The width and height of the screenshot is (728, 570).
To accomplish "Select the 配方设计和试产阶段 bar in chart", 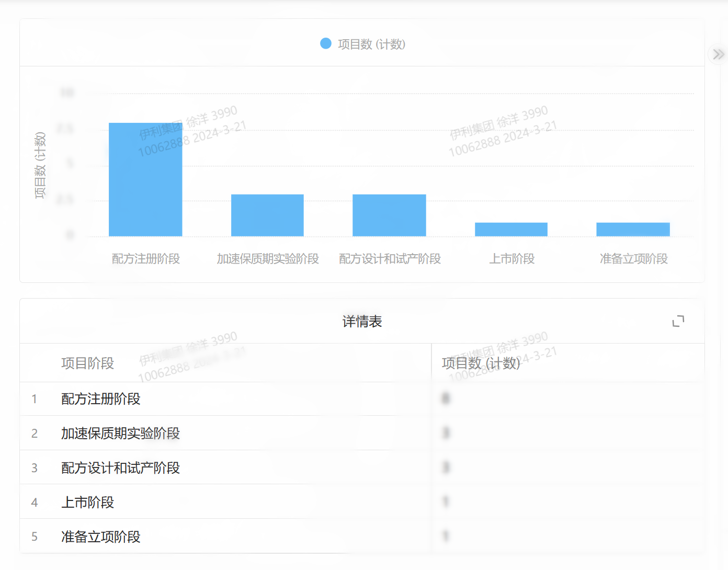I will 389,215.
